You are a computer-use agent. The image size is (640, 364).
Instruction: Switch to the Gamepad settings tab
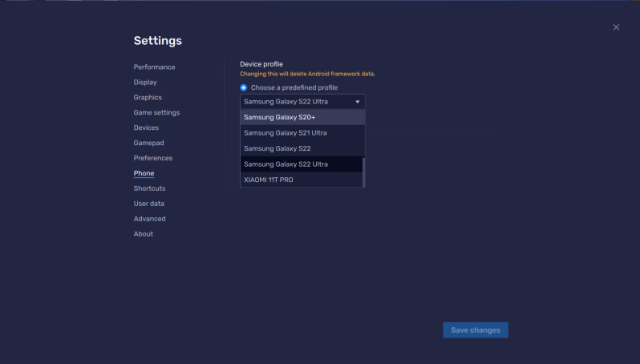coord(148,143)
